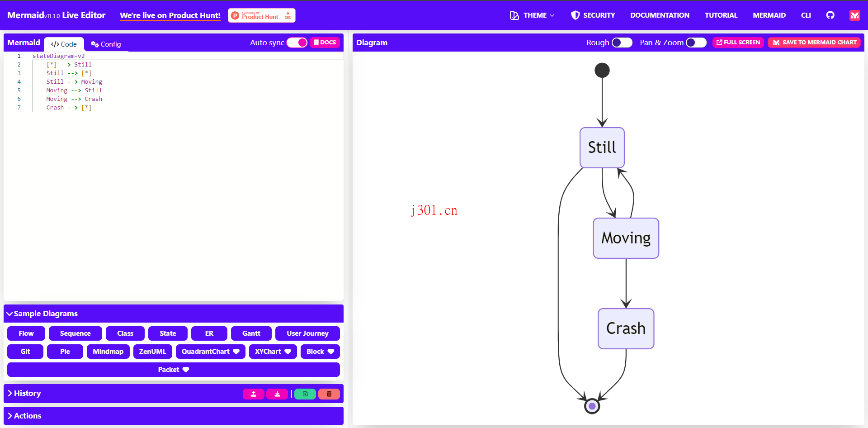Save current diagram with the green save icon
Image resolution: width=868 pixels, height=428 pixels.
point(305,394)
